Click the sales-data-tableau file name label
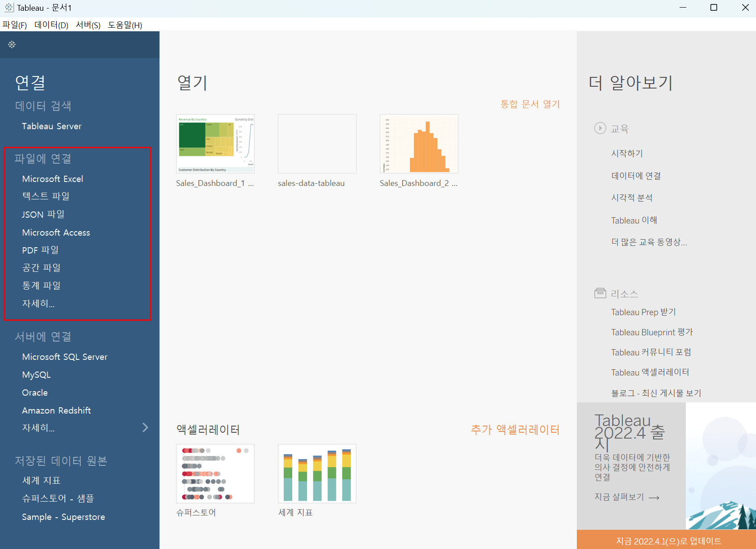This screenshot has height=549, width=756. (311, 183)
